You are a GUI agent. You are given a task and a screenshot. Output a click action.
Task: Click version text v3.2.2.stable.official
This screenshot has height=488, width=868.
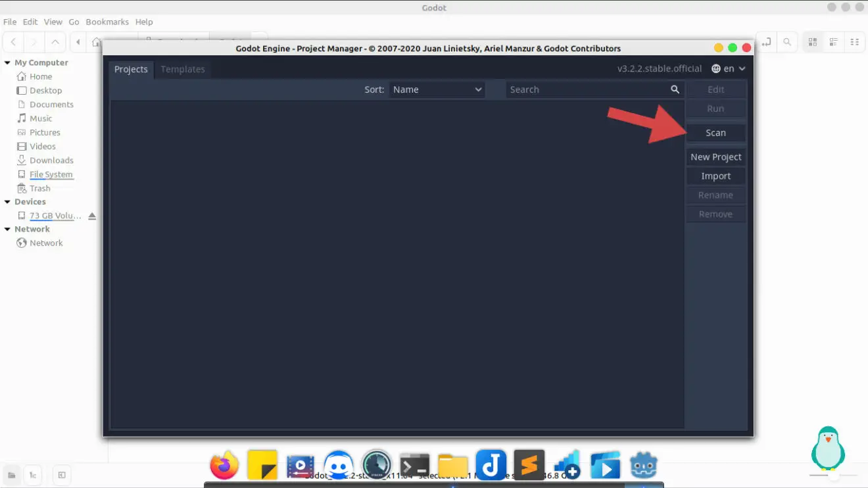click(660, 68)
